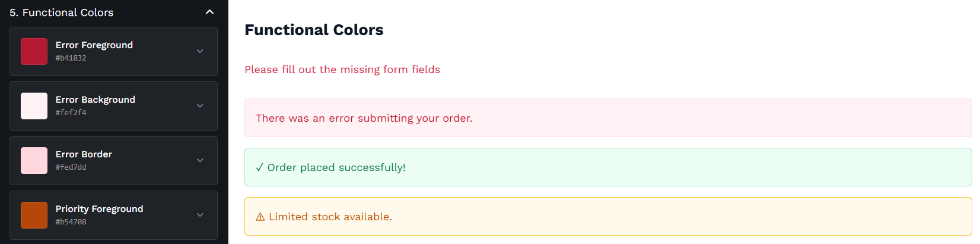The image size is (980, 244).
Task: Click the 'Please fill out the missing form fields' text
Action: [342, 69]
